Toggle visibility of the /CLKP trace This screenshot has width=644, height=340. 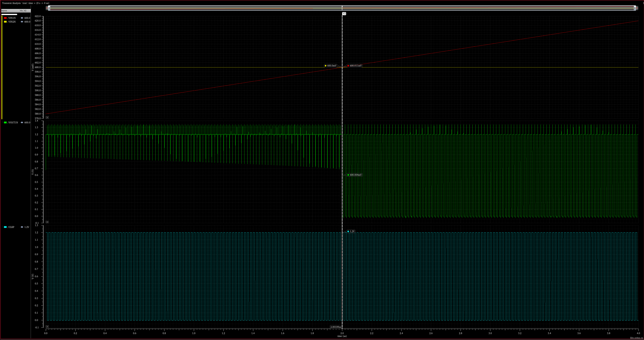(22, 227)
